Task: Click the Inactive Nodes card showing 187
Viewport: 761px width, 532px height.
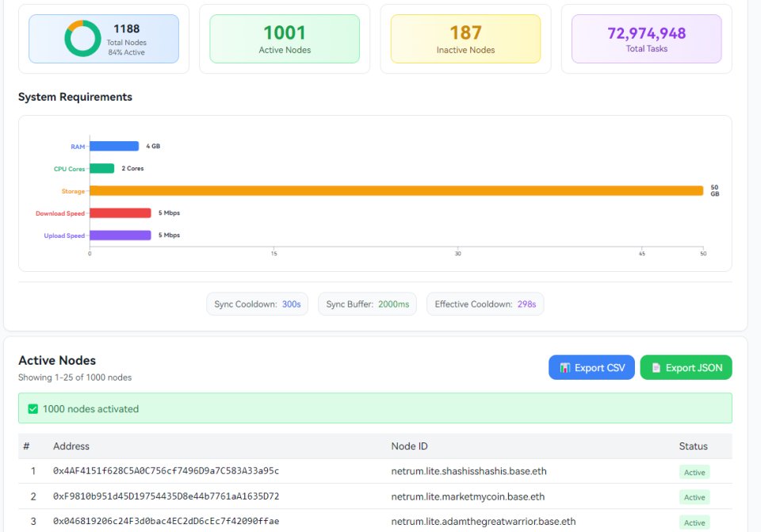Action: point(465,38)
